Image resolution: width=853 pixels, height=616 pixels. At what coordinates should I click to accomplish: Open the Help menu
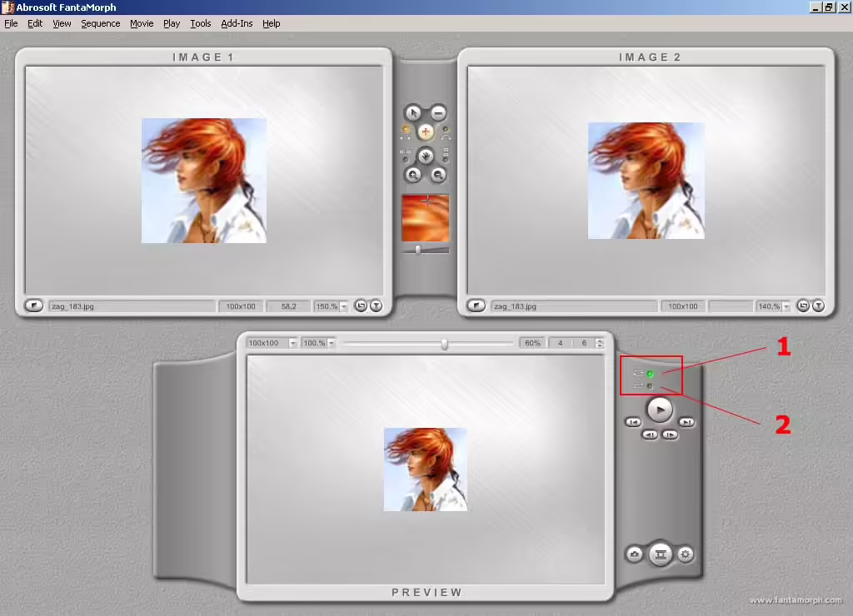(271, 23)
